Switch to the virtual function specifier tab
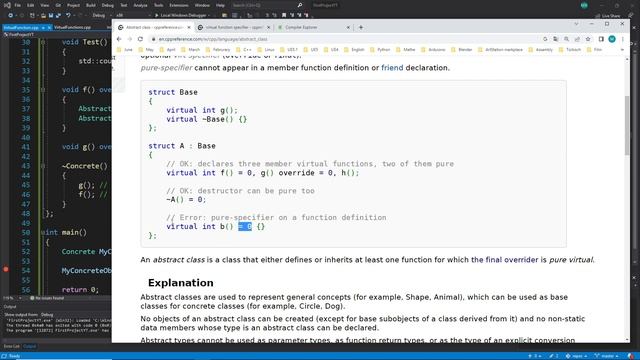Viewport: 640px width, 360px height. (x=234, y=27)
